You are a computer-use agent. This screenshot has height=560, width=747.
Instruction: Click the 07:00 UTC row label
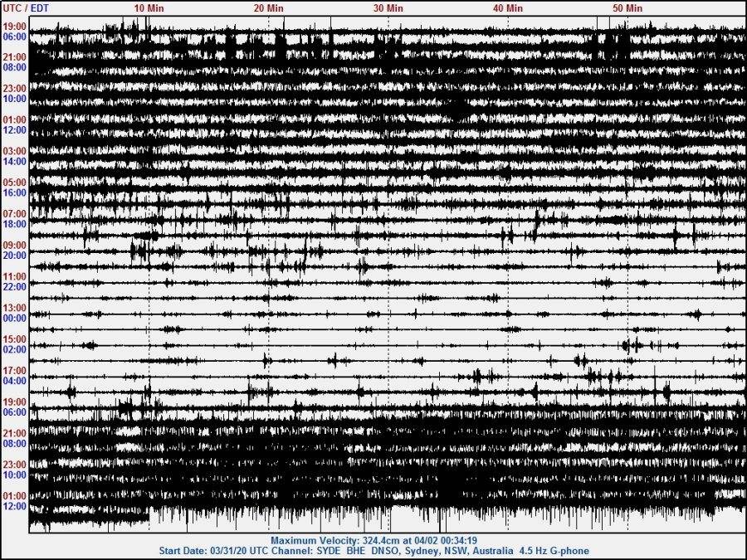(14, 214)
